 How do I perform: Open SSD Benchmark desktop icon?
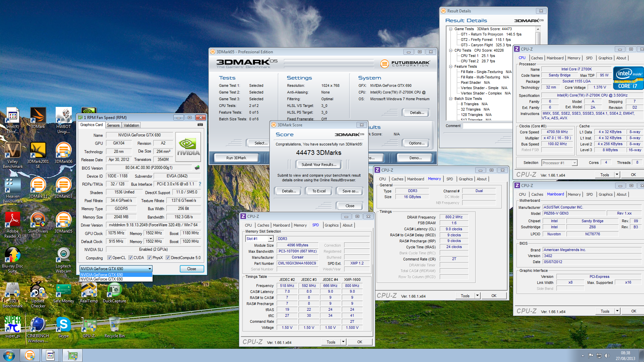13,295
